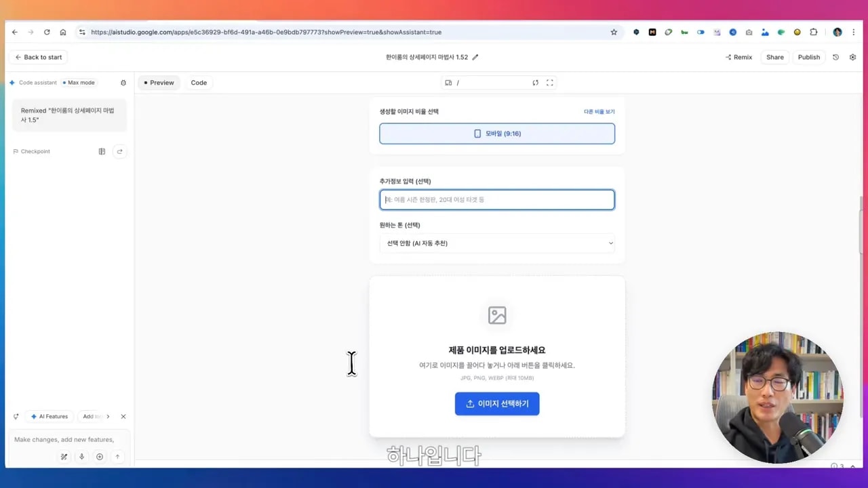Refresh the app preview with reload icon
The image size is (868, 488).
click(x=535, y=82)
